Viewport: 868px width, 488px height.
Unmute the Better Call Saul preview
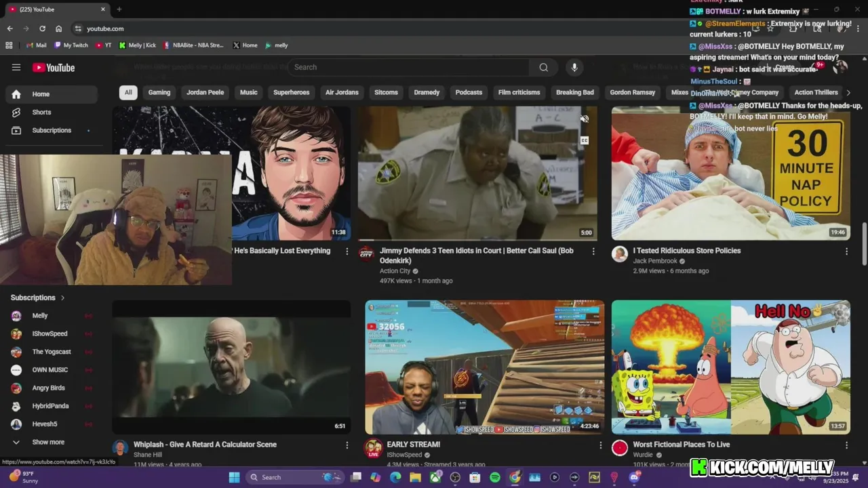pyautogui.click(x=584, y=119)
